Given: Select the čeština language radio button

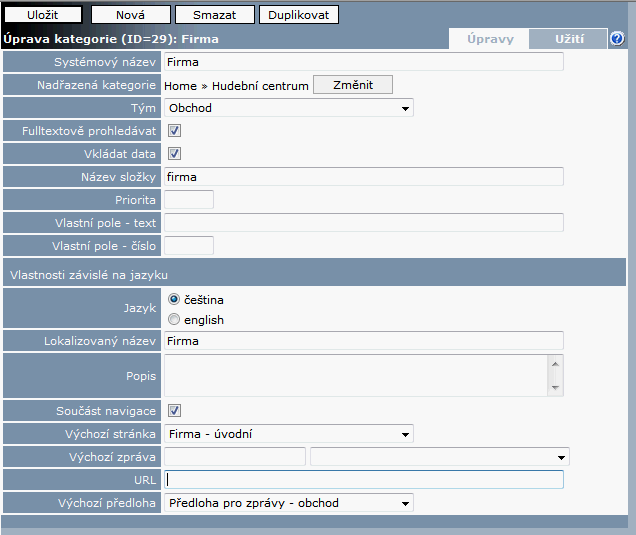Looking at the screenshot, I should click(x=174, y=299).
